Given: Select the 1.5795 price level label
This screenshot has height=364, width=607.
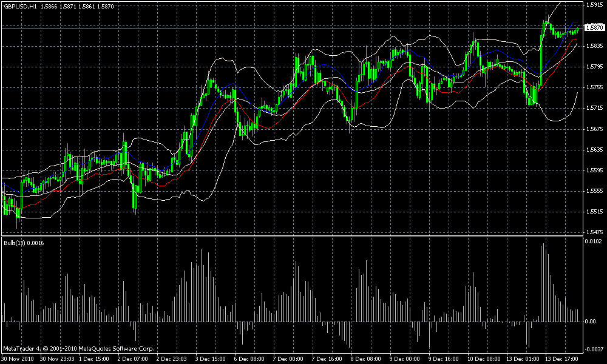Looking at the screenshot, I should (x=595, y=67).
